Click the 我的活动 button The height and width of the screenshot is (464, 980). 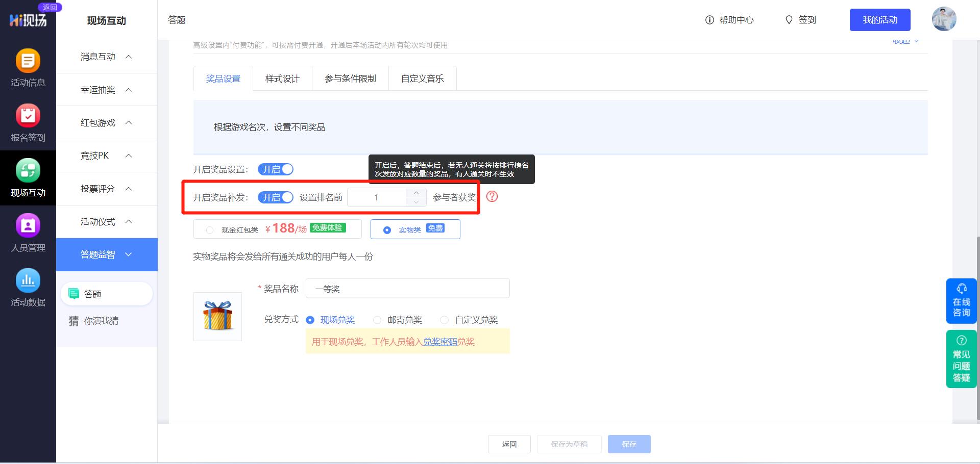tap(880, 20)
